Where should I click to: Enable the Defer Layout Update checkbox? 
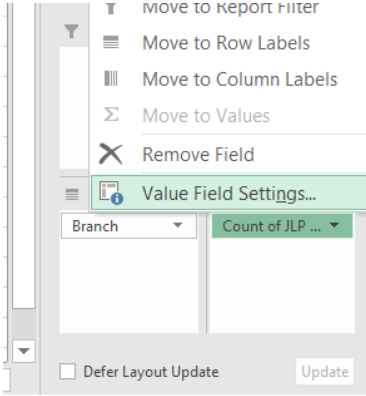tap(68, 371)
